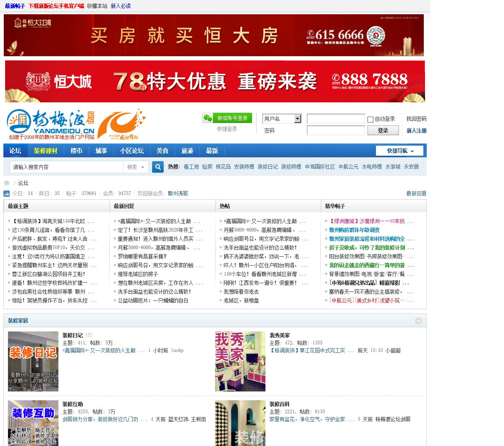This screenshot has height=446, width=504.
Task: Open the 装修家居 category heading link
Action: tap(18, 321)
